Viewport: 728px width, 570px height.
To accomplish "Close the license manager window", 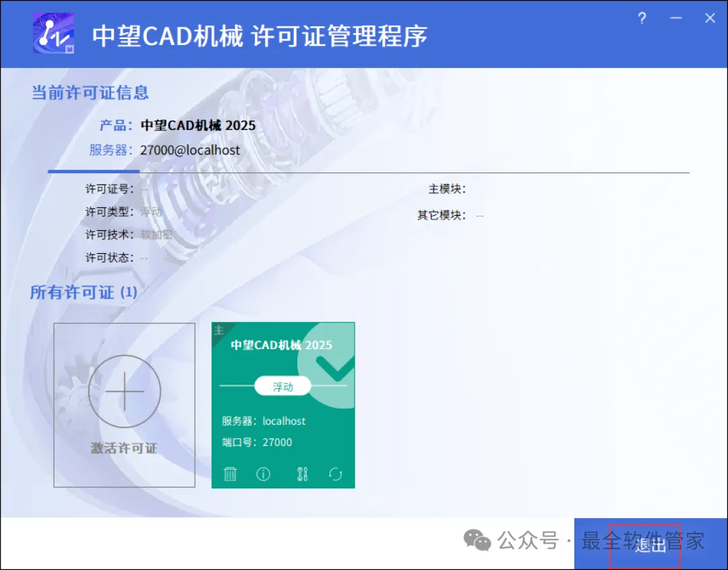I will [x=710, y=18].
